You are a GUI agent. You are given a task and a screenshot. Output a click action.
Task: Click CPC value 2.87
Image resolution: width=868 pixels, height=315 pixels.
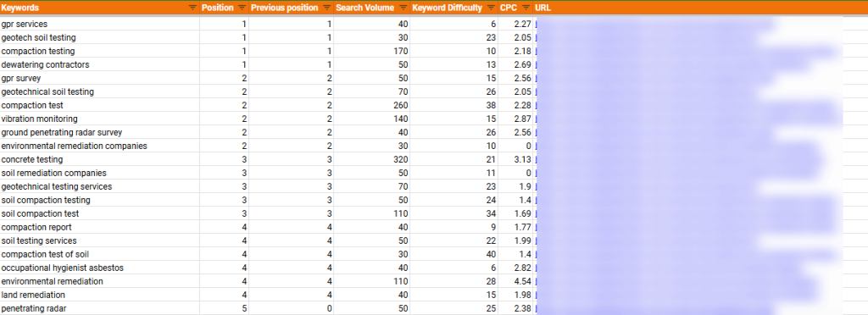tap(515, 119)
